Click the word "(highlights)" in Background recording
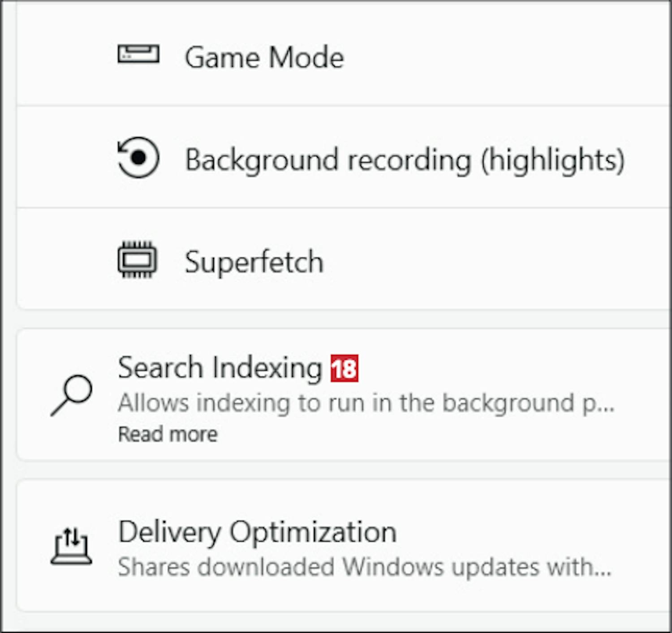Viewport: 672px width, 633px height. (552, 160)
